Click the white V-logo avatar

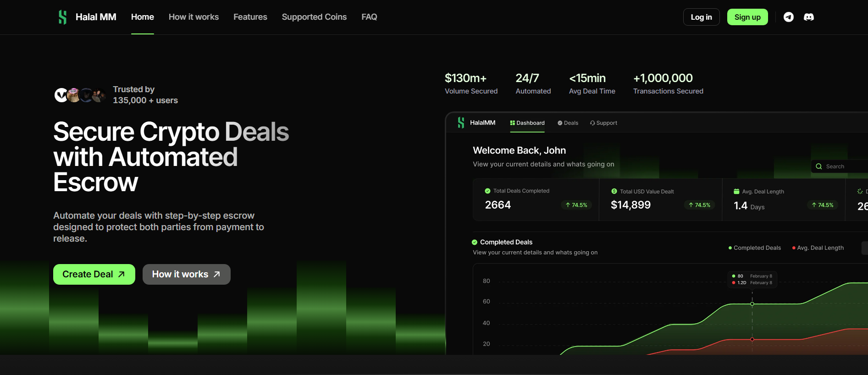click(61, 95)
